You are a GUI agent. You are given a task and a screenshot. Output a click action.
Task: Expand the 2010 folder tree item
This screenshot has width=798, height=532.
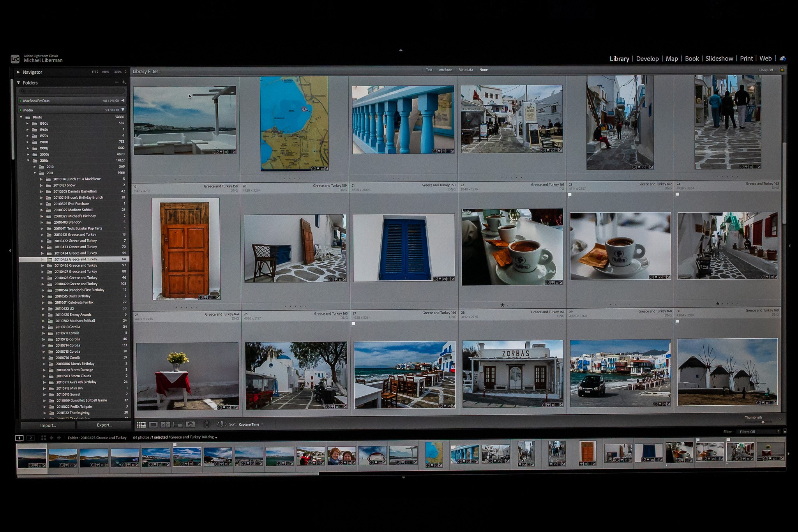[34, 167]
